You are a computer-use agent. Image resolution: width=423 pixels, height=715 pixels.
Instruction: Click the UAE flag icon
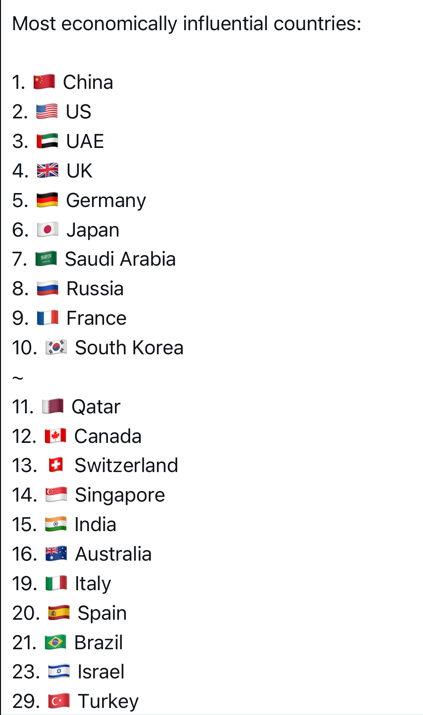click(47, 141)
